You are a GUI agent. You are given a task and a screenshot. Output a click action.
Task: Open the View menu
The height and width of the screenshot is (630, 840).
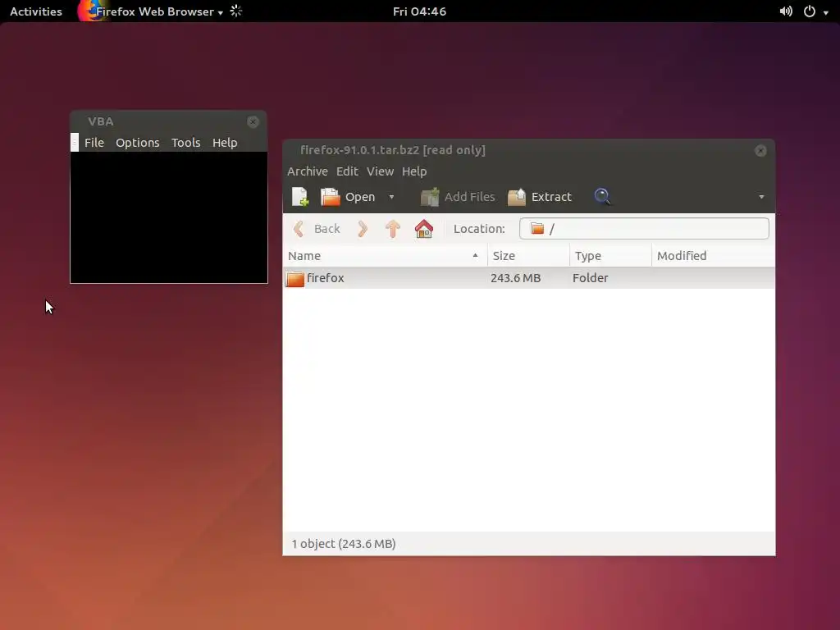pyautogui.click(x=381, y=171)
